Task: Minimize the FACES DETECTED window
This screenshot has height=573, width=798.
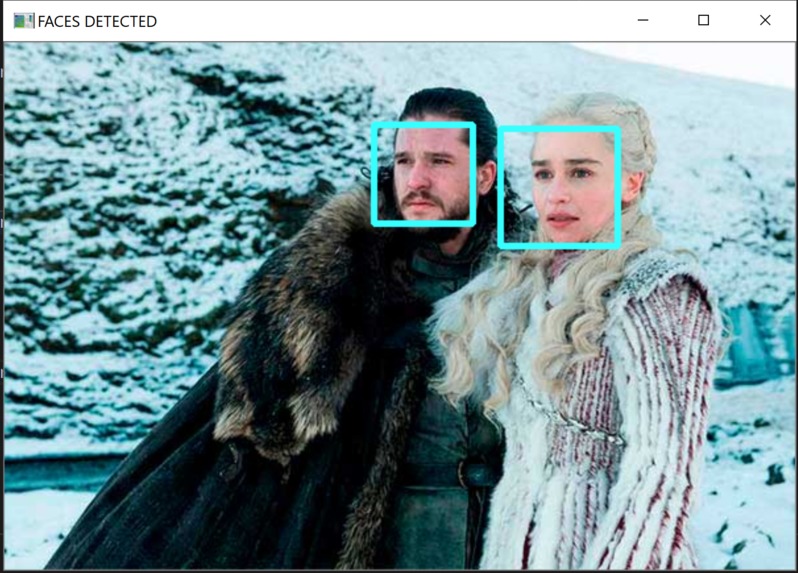Action: pyautogui.click(x=643, y=20)
